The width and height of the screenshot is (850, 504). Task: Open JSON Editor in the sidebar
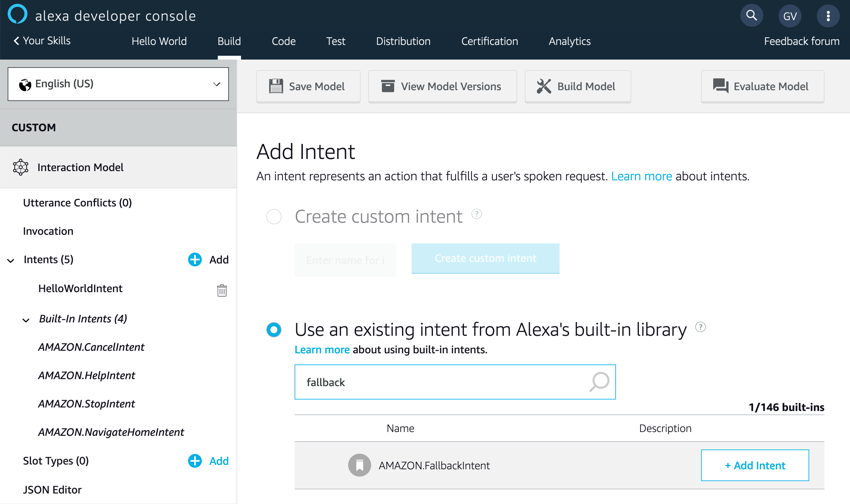tap(52, 489)
